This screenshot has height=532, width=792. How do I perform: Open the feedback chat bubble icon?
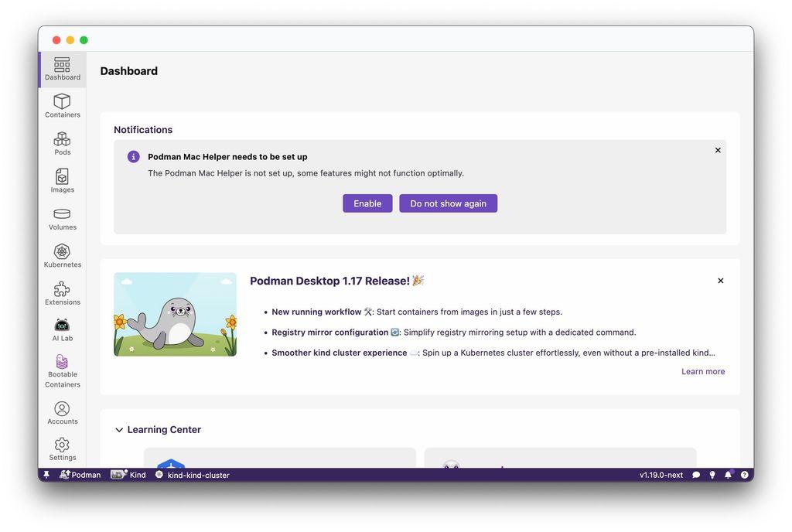coord(696,475)
